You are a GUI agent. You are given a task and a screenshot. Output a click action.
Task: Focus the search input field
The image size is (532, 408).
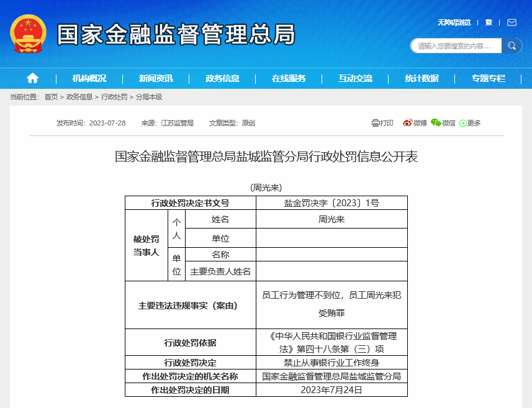click(x=456, y=46)
